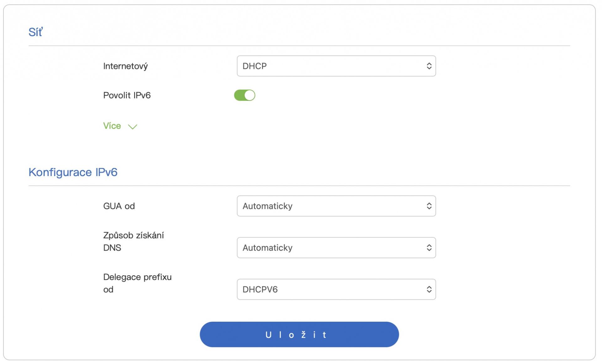This screenshot has height=364, width=602.
Task: Click the arrows icon beside DHCPV6
Action: [x=429, y=289]
